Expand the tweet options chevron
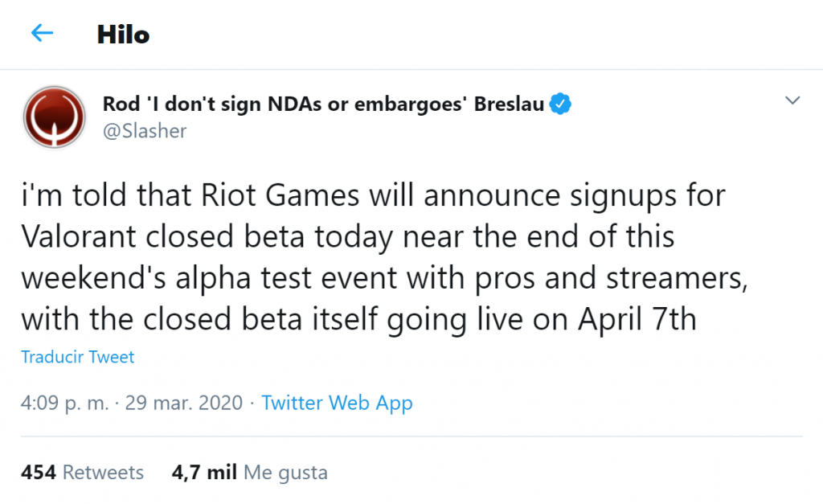 (792, 101)
